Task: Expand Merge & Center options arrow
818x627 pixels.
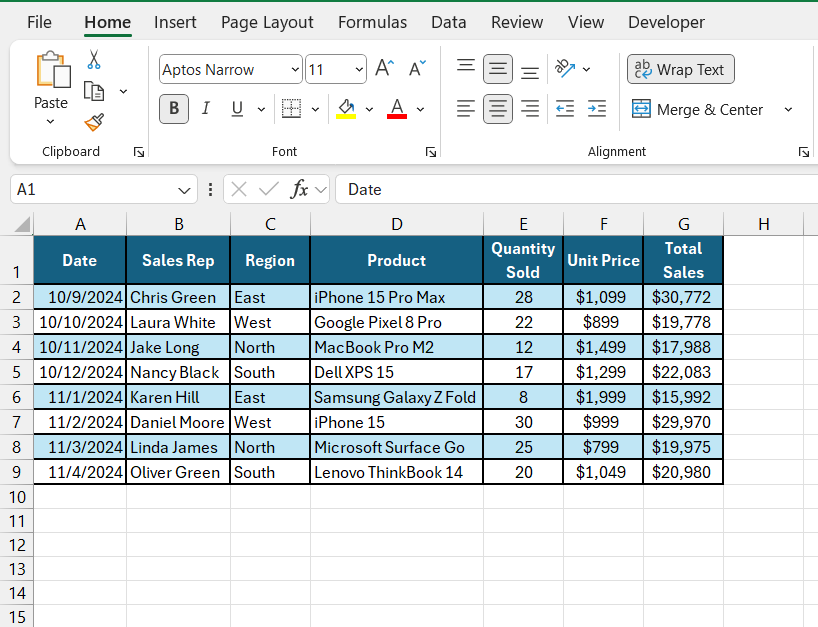Action: [788, 110]
